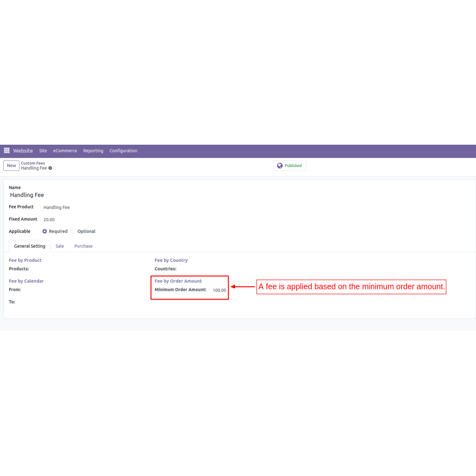
Task: Open the eCommerce menu
Action: pyautogui.click(x=65, y=151)
